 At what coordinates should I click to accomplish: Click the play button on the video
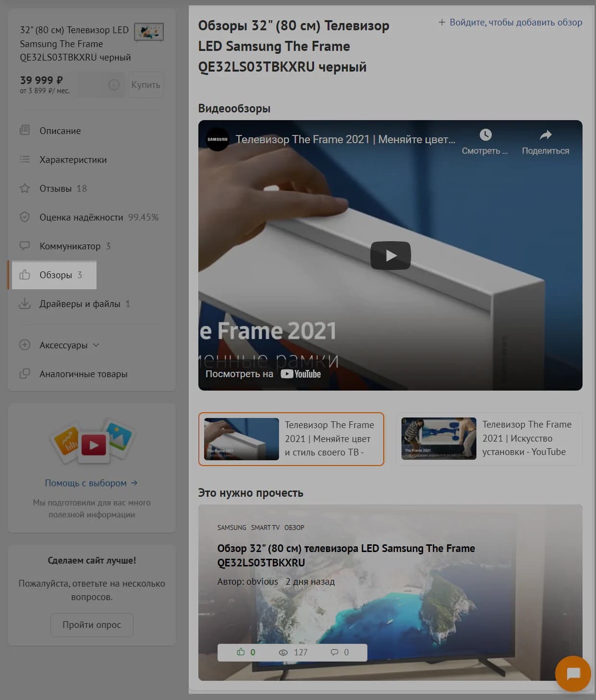tap(390, 256)
